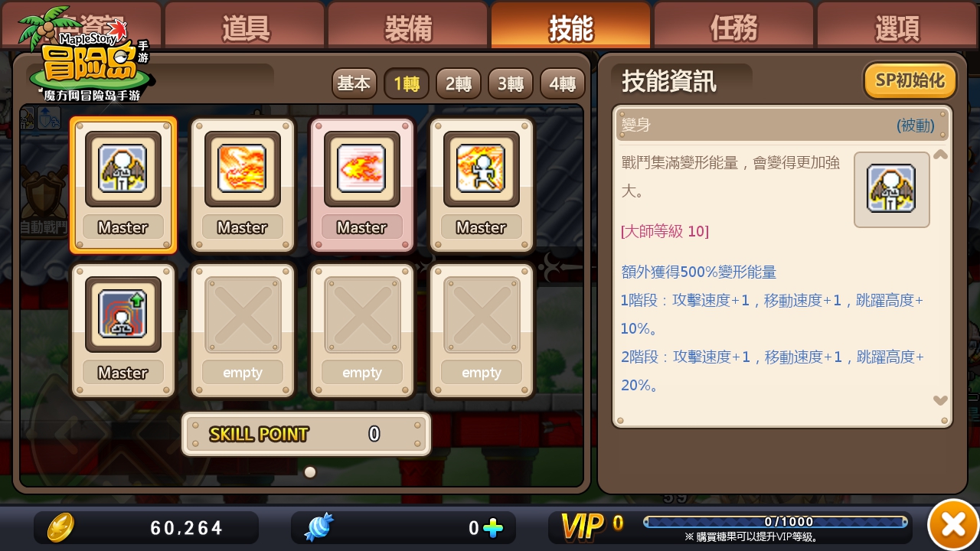Image resolution: width=980 pixels, height=551 pixels.
Task: Switch to the 2轉 skill category
Action: (x=458, y=83)
